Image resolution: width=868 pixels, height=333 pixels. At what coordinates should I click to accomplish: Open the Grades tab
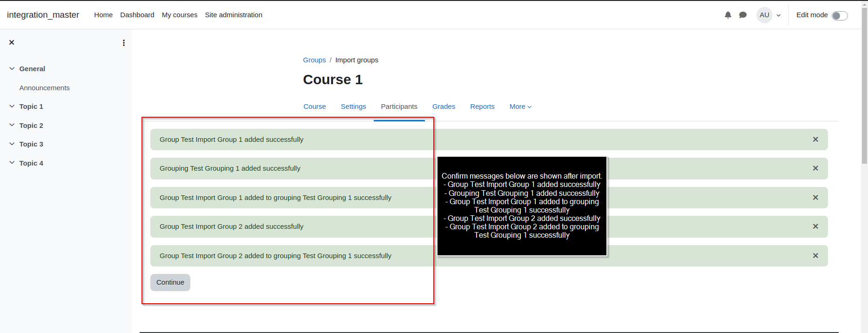pos(444,107)
